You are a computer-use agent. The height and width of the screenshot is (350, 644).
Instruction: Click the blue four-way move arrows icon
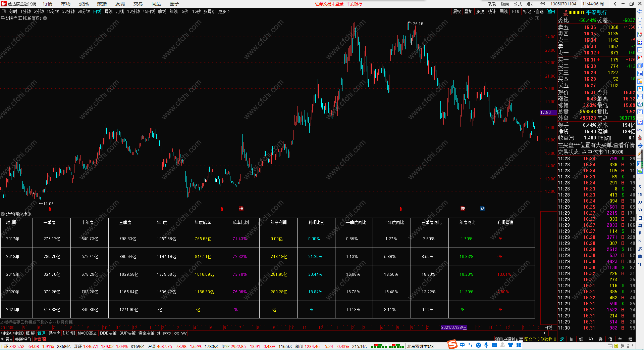[640, 145]
